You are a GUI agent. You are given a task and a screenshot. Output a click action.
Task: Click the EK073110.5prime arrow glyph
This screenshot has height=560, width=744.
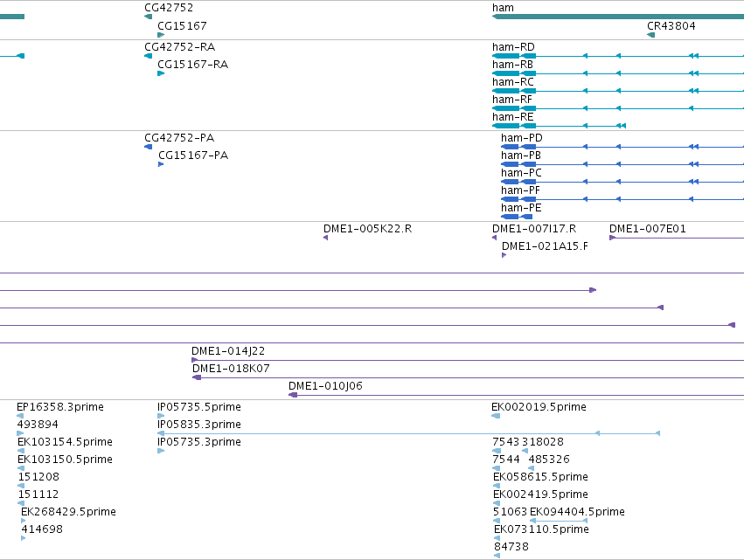(x=497, y=538)
